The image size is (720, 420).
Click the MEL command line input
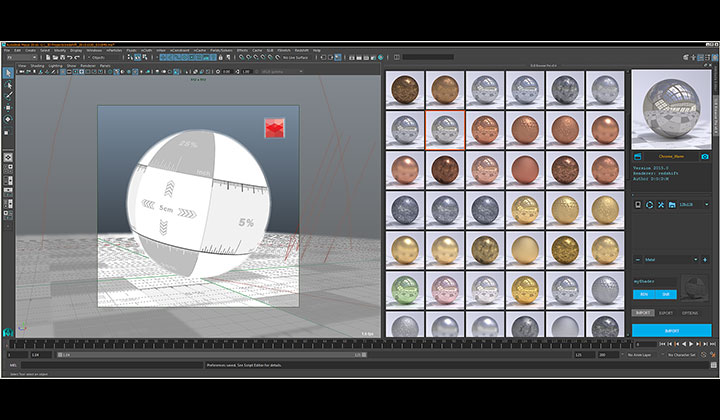[x=112, y=365]
